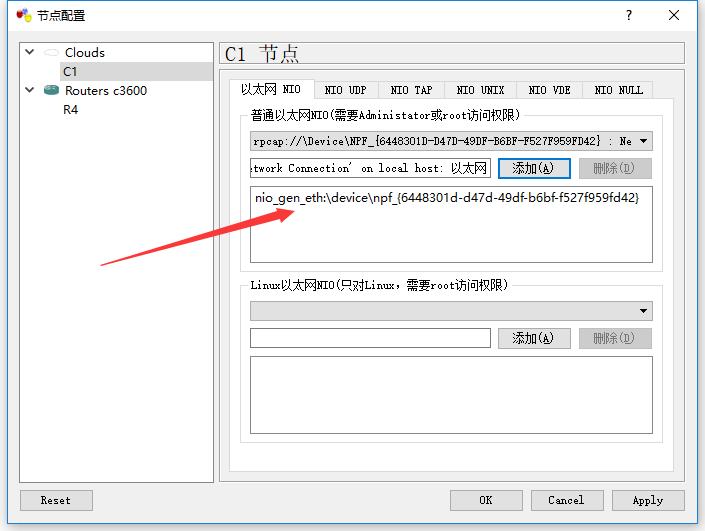Click the Apply button
The width and height of the screenshot is (705, 531).
tap(648, 500)
